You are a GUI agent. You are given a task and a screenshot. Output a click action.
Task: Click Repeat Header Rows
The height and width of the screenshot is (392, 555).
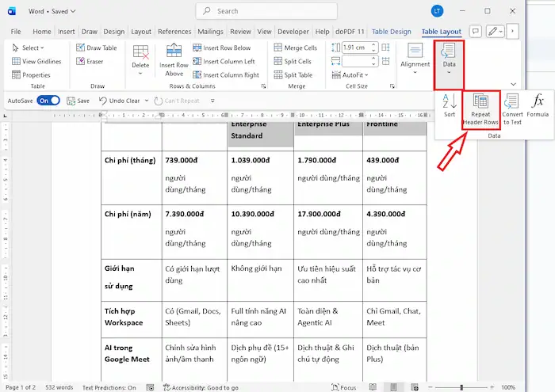[x=480, y=108]
